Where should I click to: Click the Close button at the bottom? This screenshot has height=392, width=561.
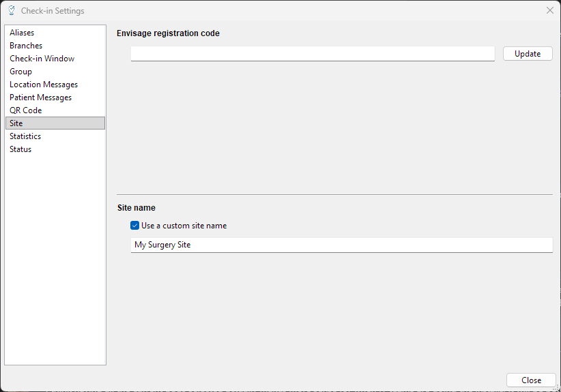pyautogui.click(x=531, y=380)
